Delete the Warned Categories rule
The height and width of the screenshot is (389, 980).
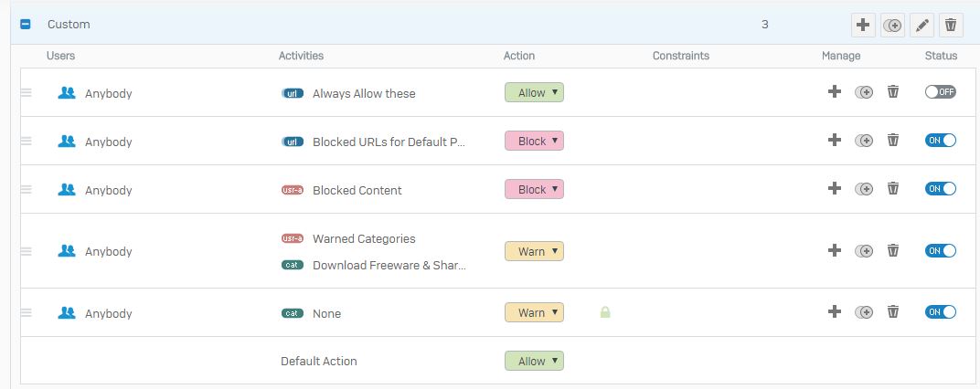point(893,250)
